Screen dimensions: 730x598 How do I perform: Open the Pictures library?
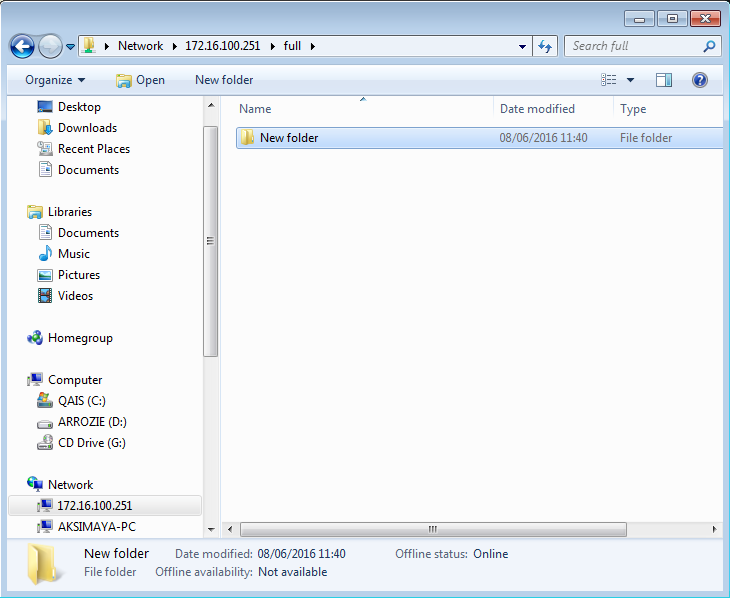79,274
